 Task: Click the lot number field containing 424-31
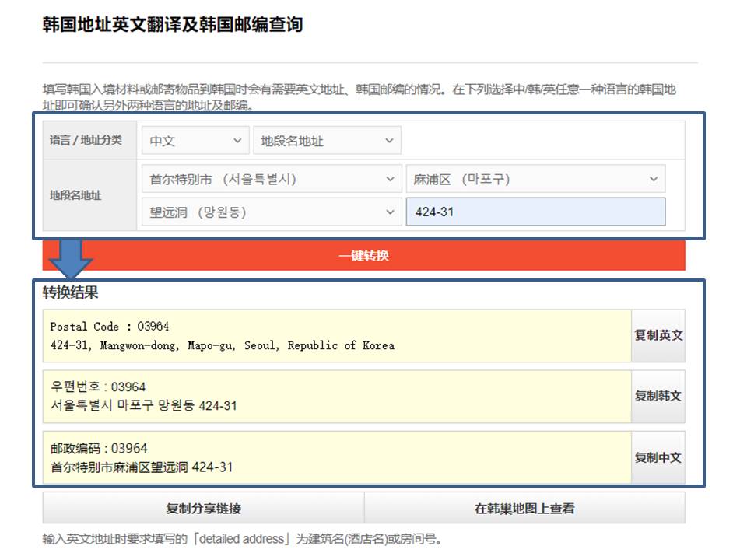[535, 212]
